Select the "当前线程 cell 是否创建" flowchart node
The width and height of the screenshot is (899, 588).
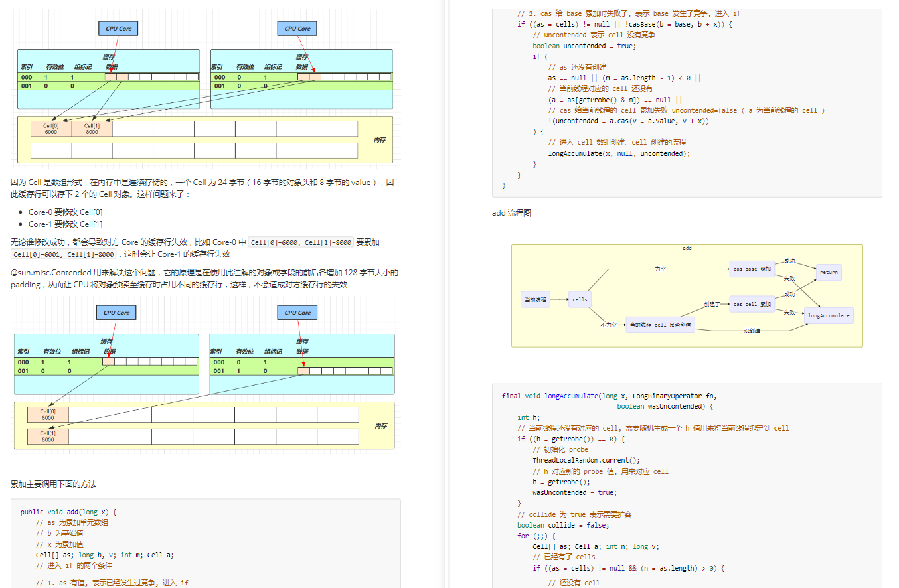click(x=660, y=325)
